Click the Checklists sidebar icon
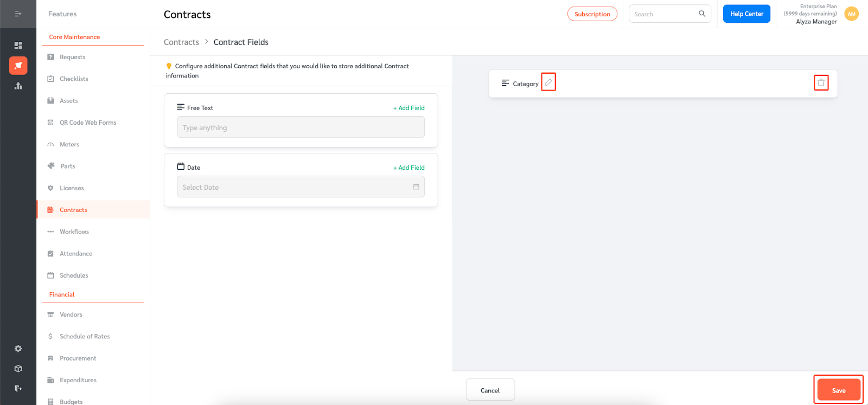 (x=50, y=79)
